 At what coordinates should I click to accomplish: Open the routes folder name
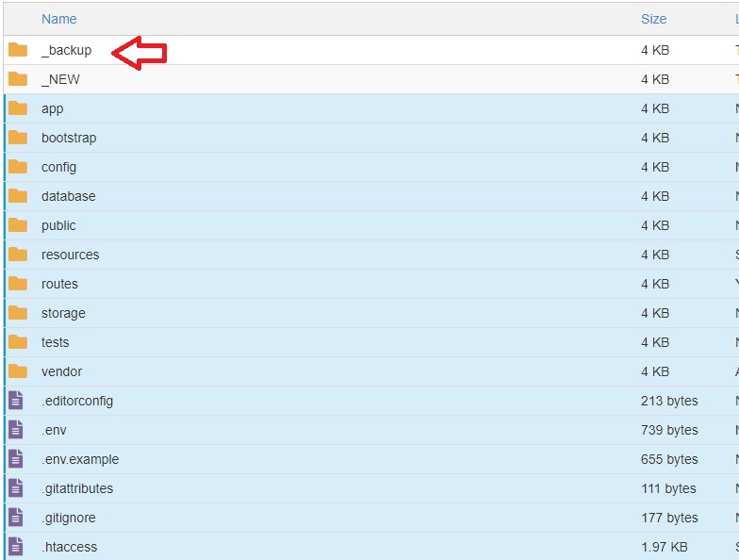pos(59,284)
